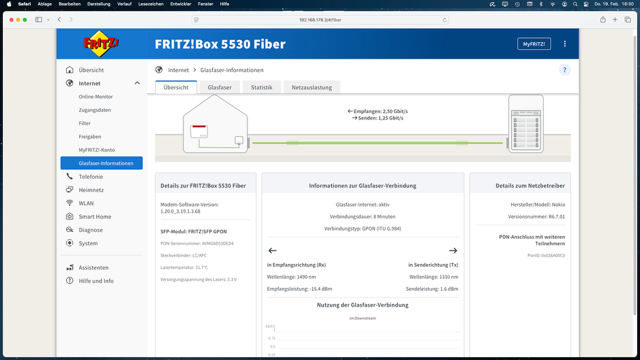Open the blue help question mark icon
640x360 pixels.
click(x=564, y=70)
